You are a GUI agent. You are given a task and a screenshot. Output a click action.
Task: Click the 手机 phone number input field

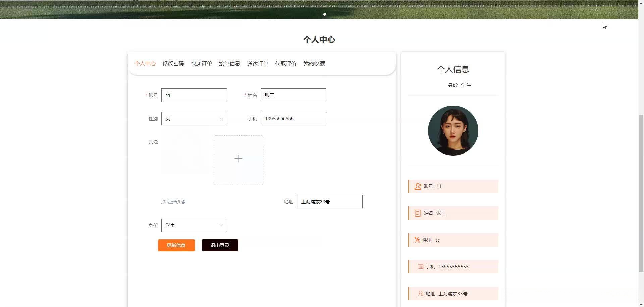coord(293,119)
